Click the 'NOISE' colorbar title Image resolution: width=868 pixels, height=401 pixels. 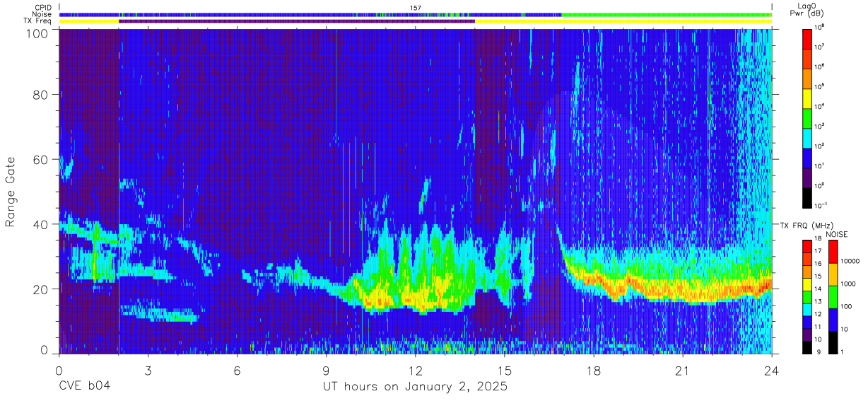click(837, 234)
